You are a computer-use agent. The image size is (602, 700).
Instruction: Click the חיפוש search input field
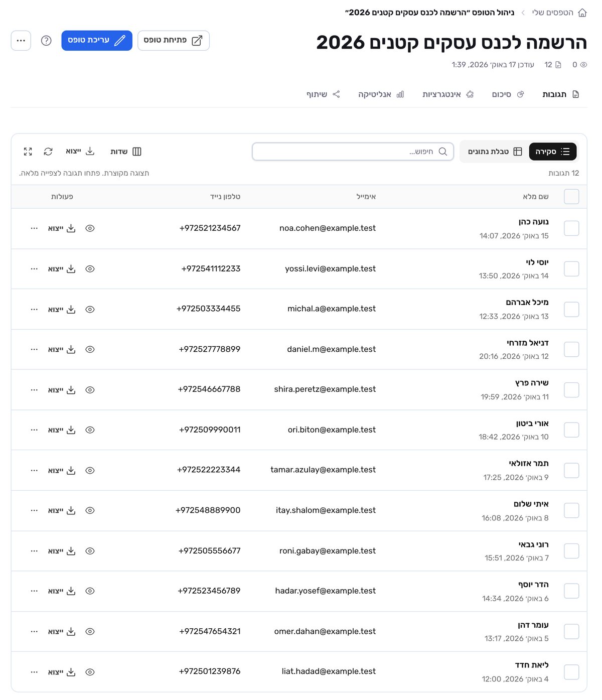tap(353, 152)
